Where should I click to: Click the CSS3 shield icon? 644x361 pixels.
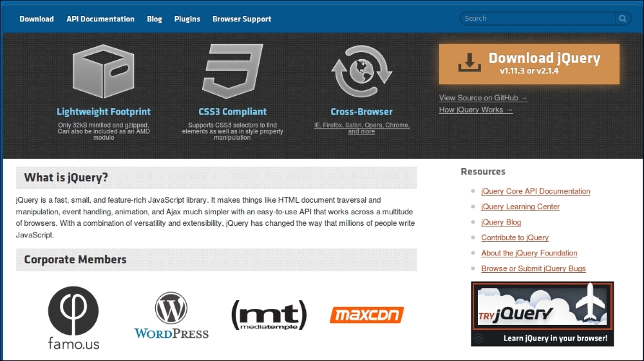click(x=232, y=71)
